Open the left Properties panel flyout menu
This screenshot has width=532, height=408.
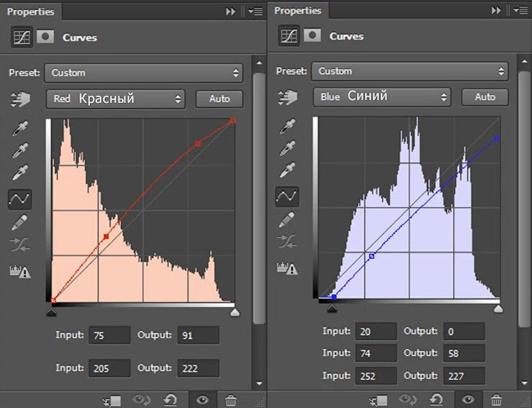pyautogui.click(x=255, y=11)
